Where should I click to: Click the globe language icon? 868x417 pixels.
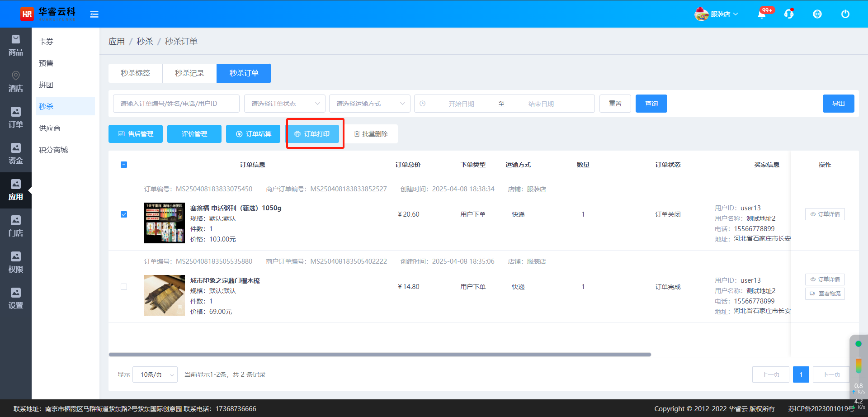[x=817, y=14]
